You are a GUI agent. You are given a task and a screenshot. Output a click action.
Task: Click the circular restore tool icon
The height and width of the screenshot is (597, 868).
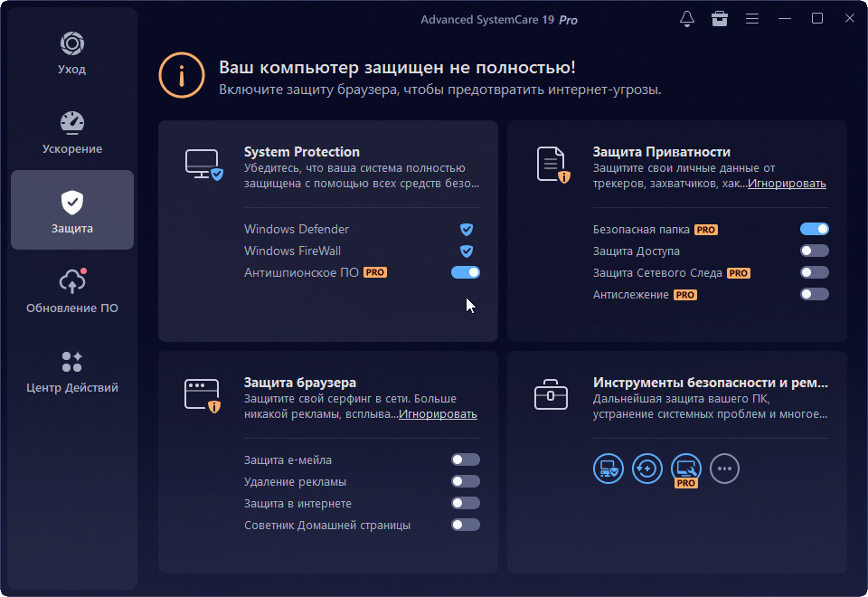point(647,469)
